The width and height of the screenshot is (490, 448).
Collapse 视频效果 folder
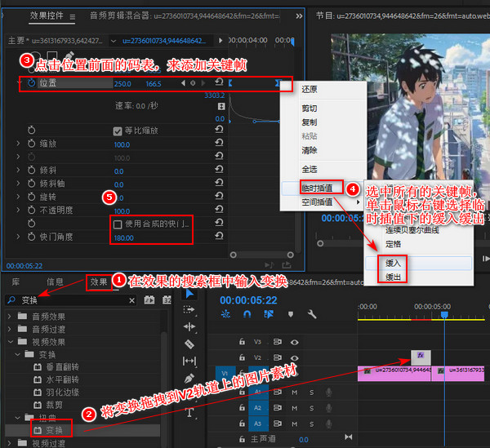(10, 342)
